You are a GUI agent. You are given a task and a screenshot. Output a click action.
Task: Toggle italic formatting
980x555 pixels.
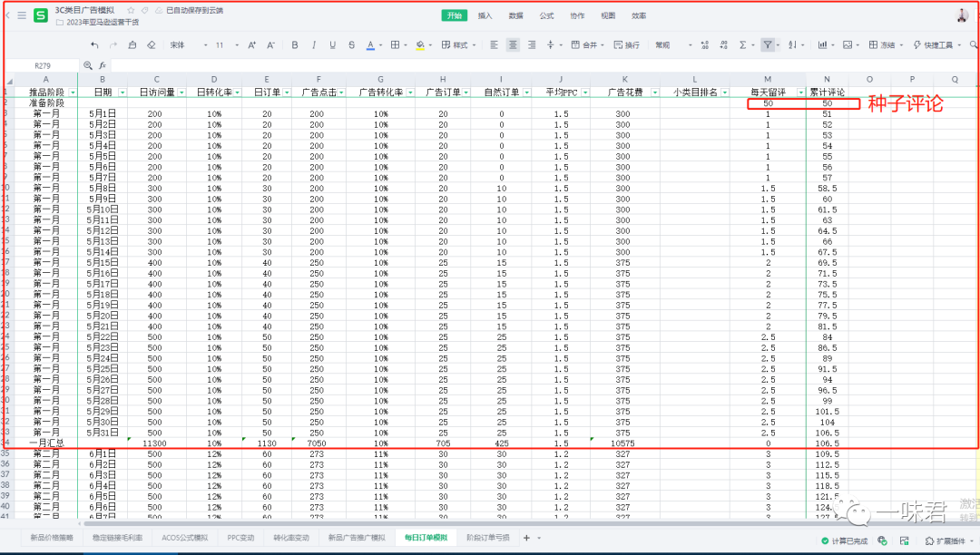tap(314, 44)
